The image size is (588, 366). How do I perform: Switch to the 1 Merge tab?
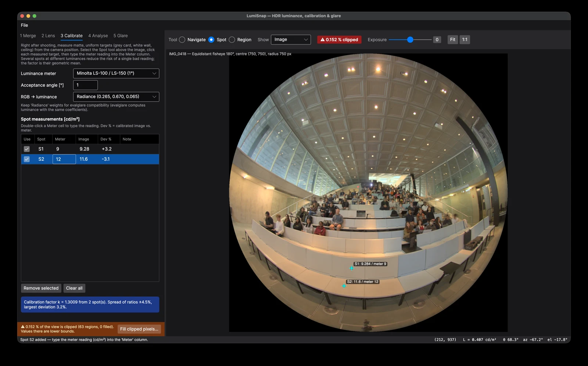coord(28,36)
